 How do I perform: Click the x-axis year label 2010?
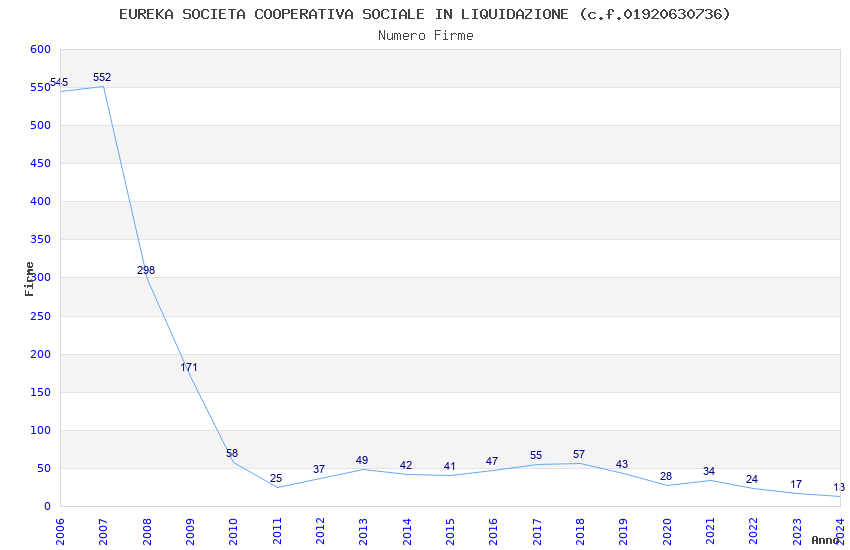point(233,531)
